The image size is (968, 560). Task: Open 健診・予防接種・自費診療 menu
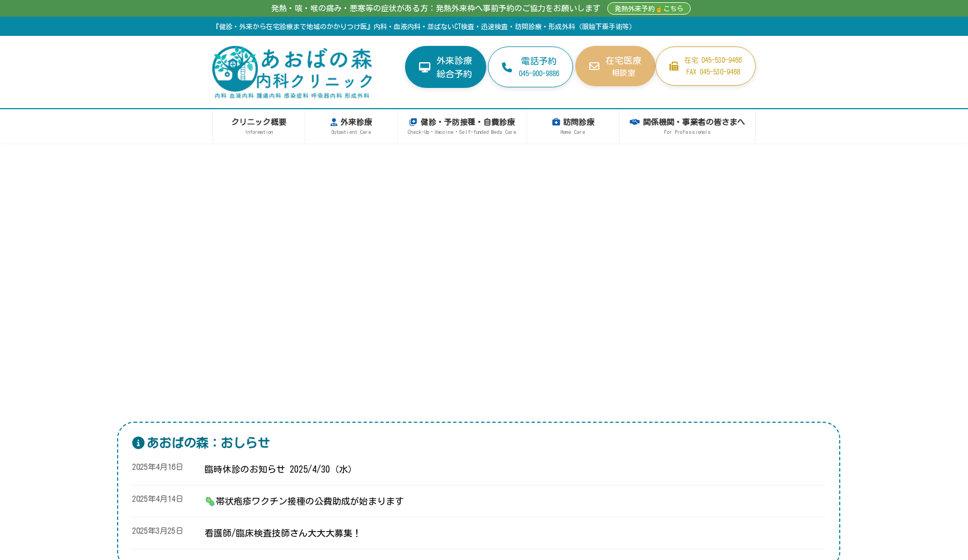click(462, 126)
